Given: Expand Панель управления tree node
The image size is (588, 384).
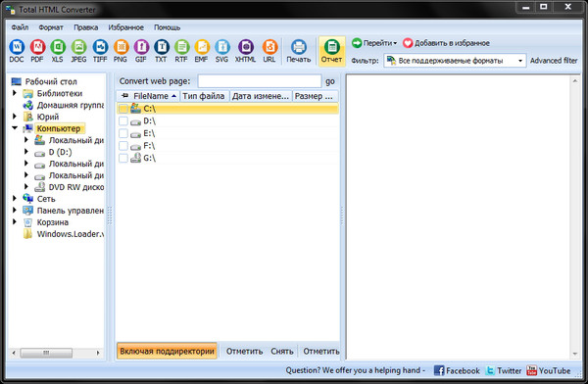Looking at the screenshot, I should 15,210.
